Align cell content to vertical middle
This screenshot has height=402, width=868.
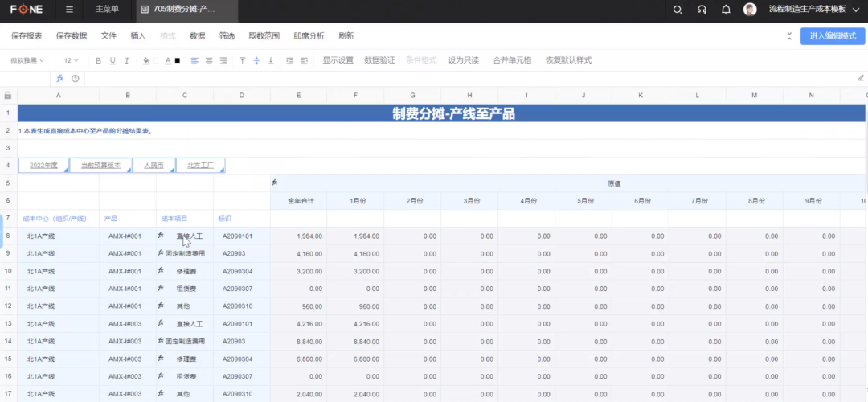256,60
